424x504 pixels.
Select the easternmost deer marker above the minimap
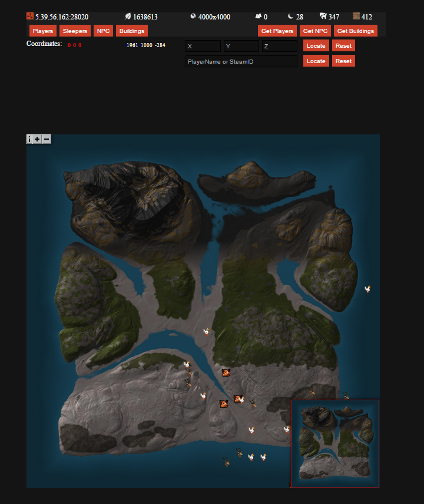[x=346, y=396]
